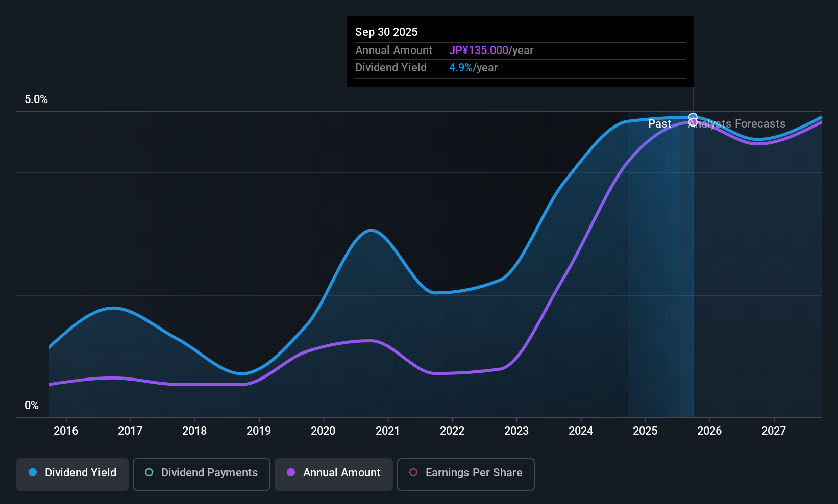
Task: Click the Dividend Yield tooltip row label
Action: (391, 68)
